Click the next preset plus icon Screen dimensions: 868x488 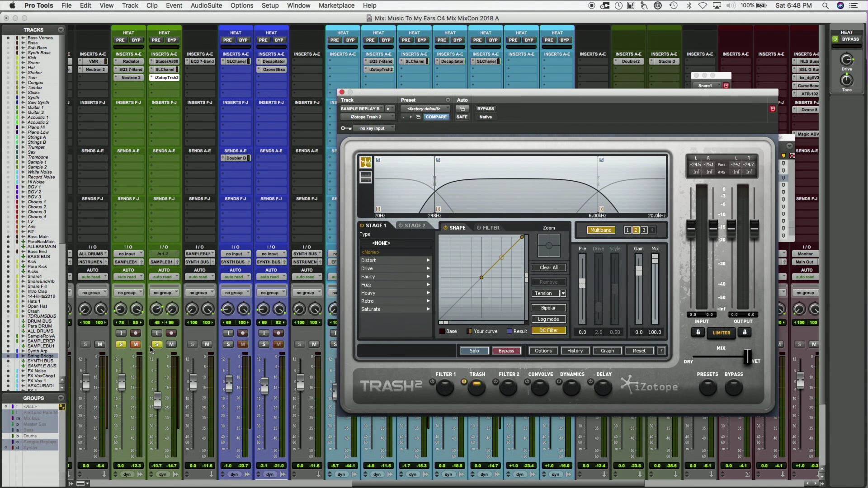tap(410, 117)
